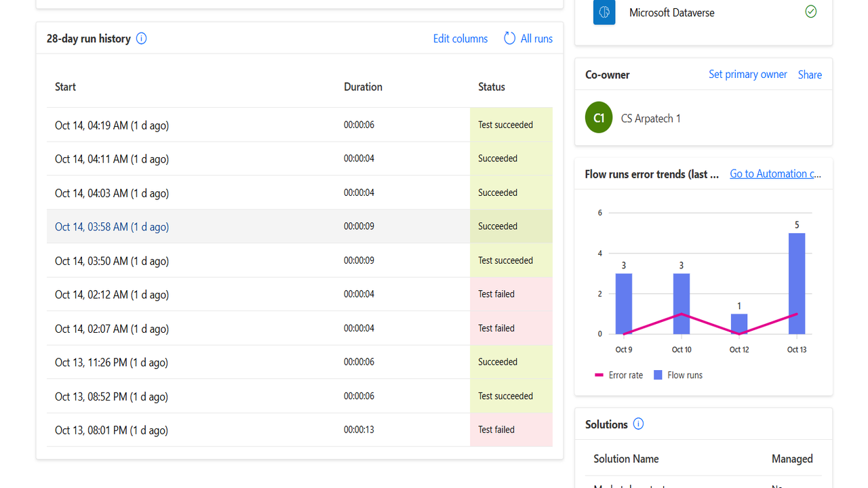This screenshot has height=488, width=868.
Task: Click the Status column header
Action: coord(492,87)
